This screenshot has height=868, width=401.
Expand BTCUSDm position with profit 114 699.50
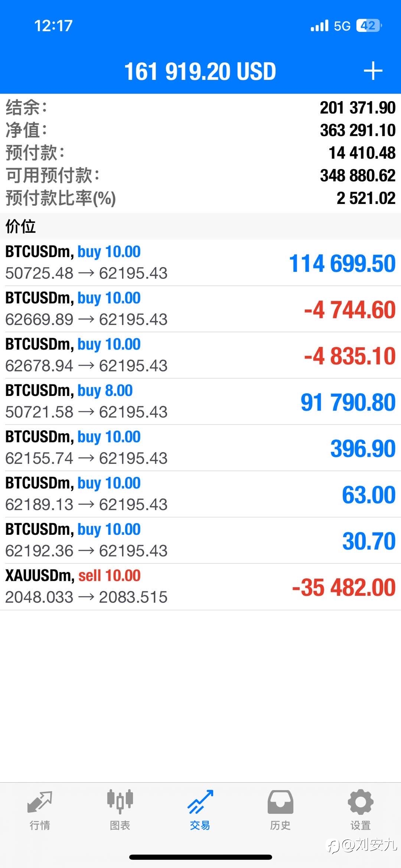200,263
